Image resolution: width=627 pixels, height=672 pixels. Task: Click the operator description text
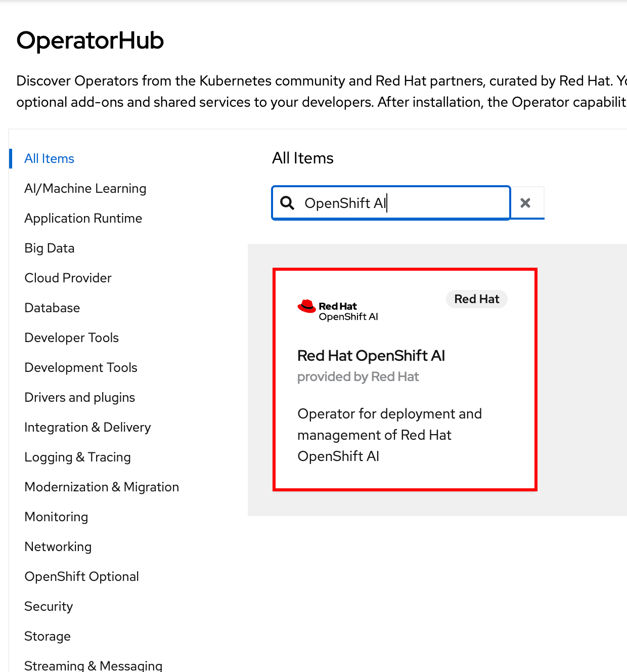[389, 435]
